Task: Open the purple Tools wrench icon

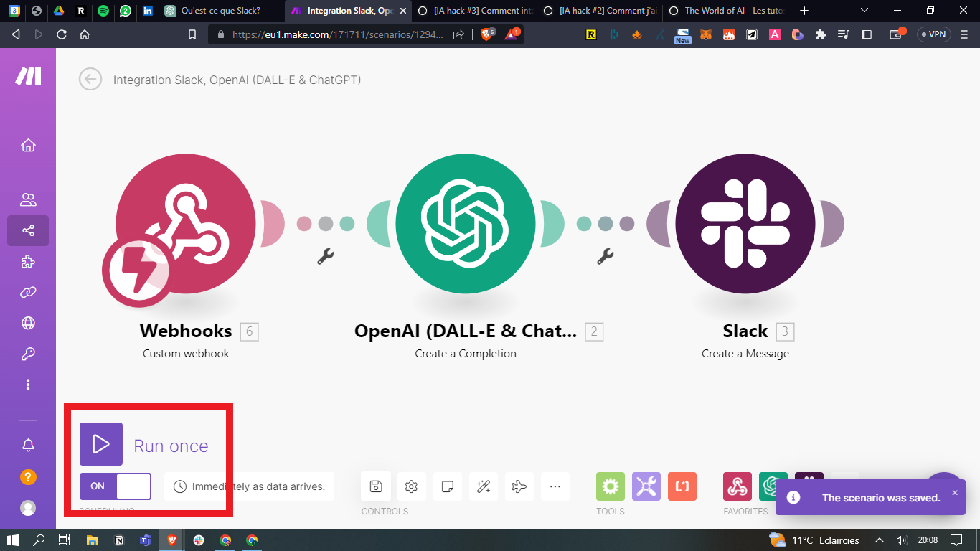Action: (x=646, y=486)
